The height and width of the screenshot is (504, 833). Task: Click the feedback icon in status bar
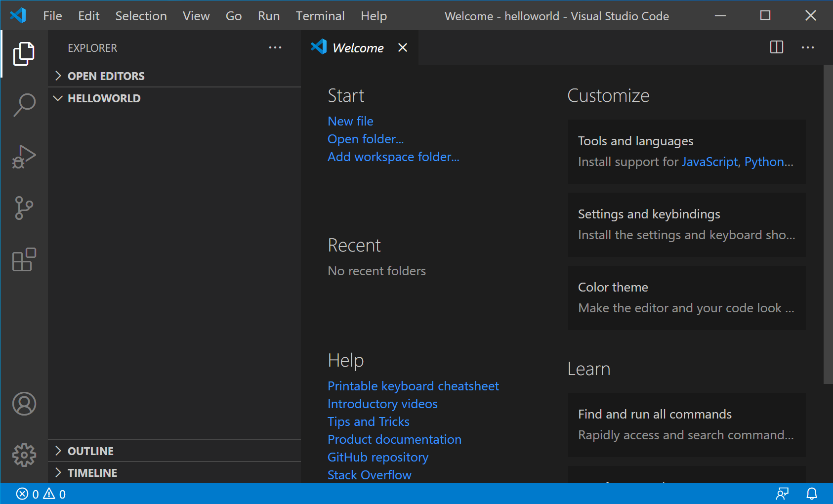point(782,494)
